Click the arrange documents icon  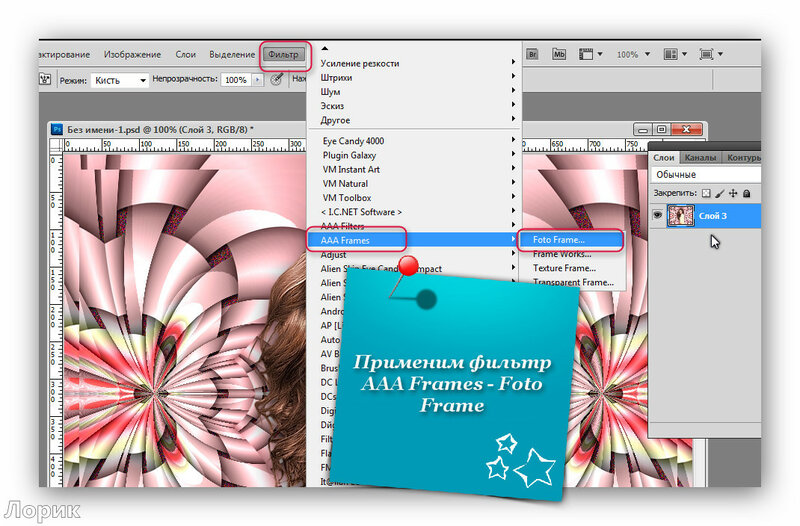670,54
